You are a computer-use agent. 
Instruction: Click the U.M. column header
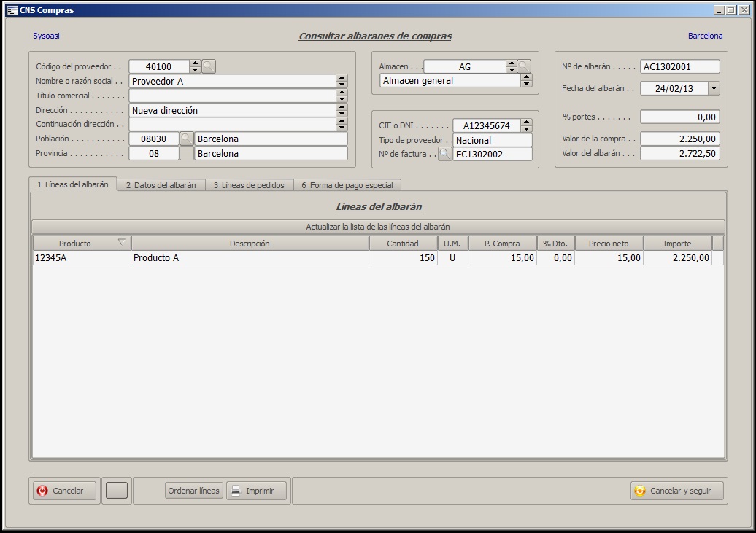[x=452, y=244]
